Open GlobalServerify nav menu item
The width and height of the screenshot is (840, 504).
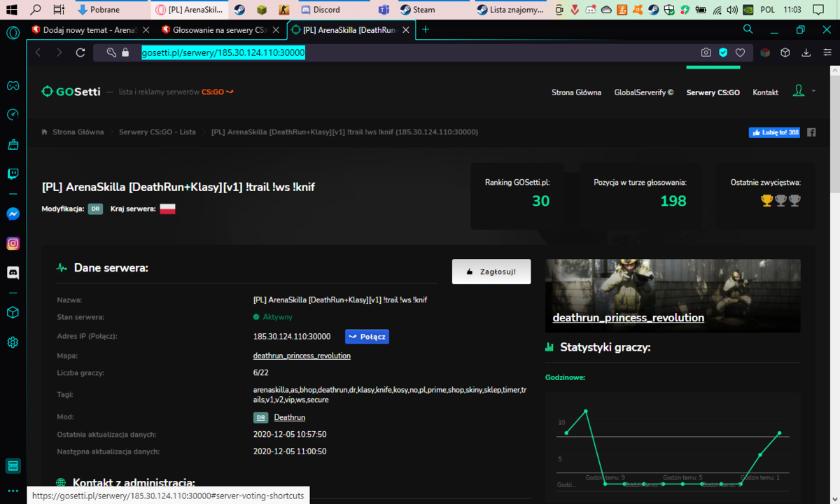[x=644, y=92]
